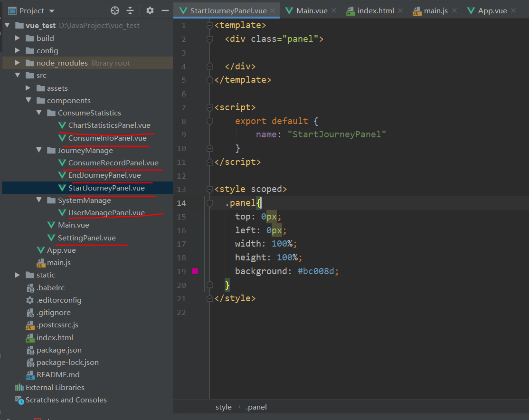529x420 pixels.
Task: Fold the div block at line 2
Action: tap(209, 39)
